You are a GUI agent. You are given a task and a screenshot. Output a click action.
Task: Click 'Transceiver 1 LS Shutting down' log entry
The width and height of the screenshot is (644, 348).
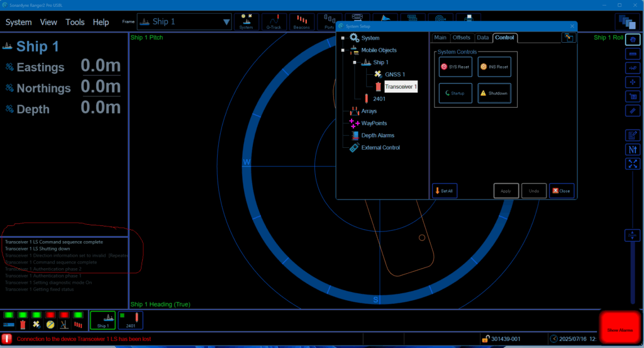(x=37, y=249)
